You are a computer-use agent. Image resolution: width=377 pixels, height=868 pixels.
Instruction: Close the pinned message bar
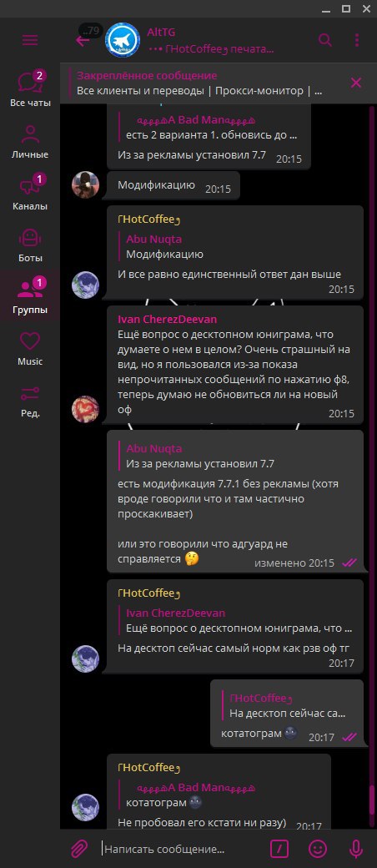pos(356,83)
